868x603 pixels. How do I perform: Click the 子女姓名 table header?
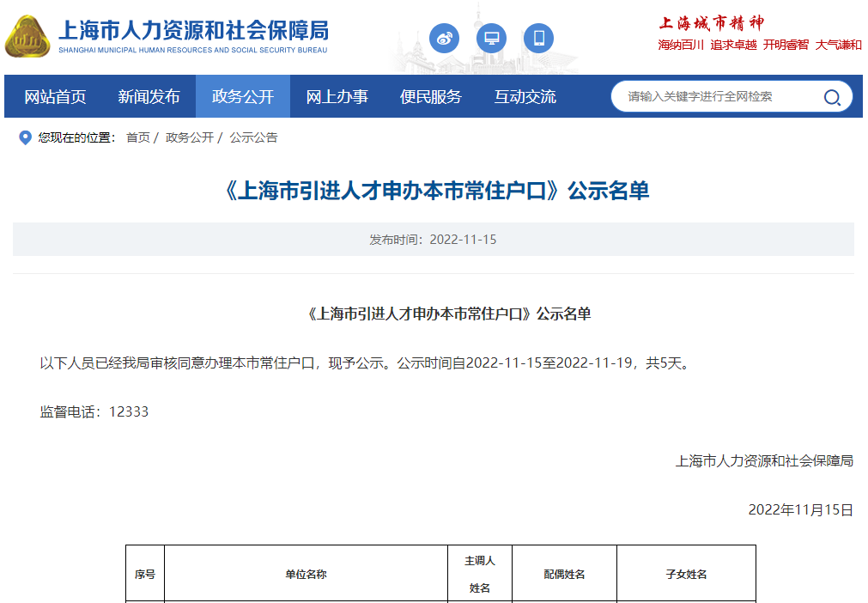pos(687,574)
